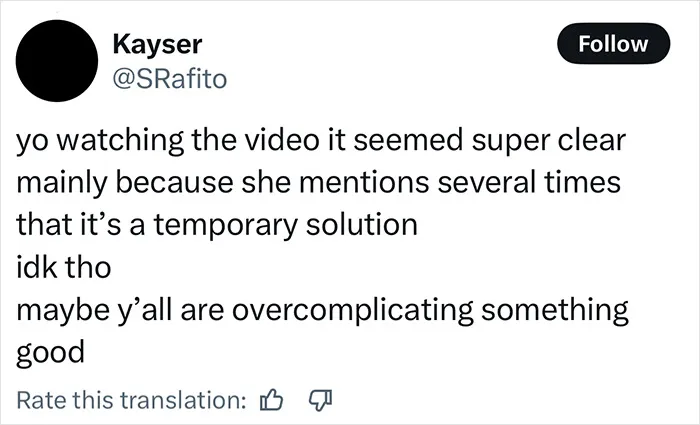Image resolution: width=700 pixels, height=425 pixels.
Task: Click the final word 'good' in the tweet
Action: pos(50,353)
